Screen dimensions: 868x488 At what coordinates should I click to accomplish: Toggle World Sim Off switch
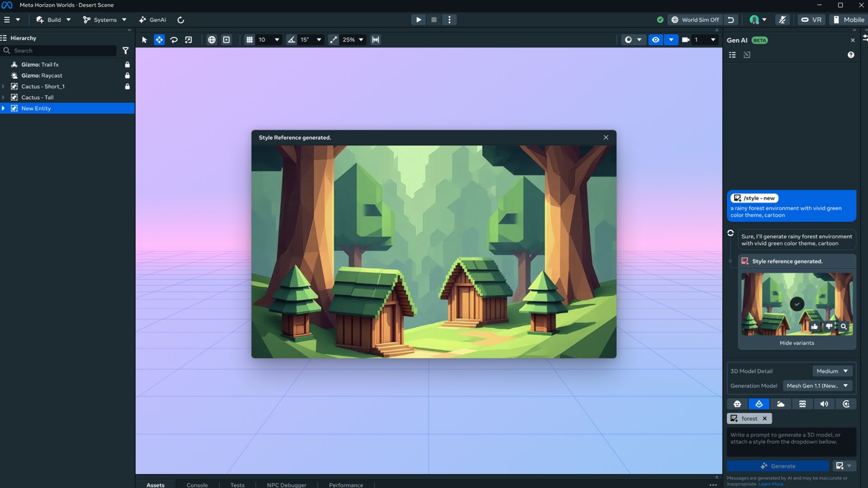695,20
